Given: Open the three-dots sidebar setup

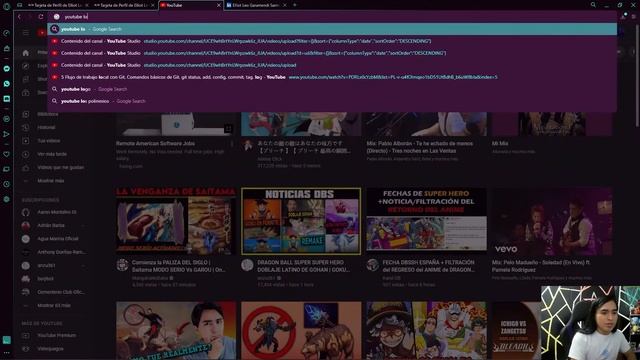Looking at the screenshot, I should pos(7,353).
